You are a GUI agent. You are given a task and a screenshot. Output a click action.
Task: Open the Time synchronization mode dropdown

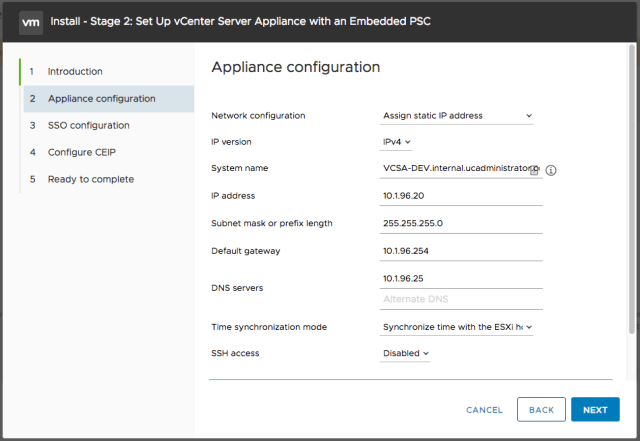[x=458, y=326]
